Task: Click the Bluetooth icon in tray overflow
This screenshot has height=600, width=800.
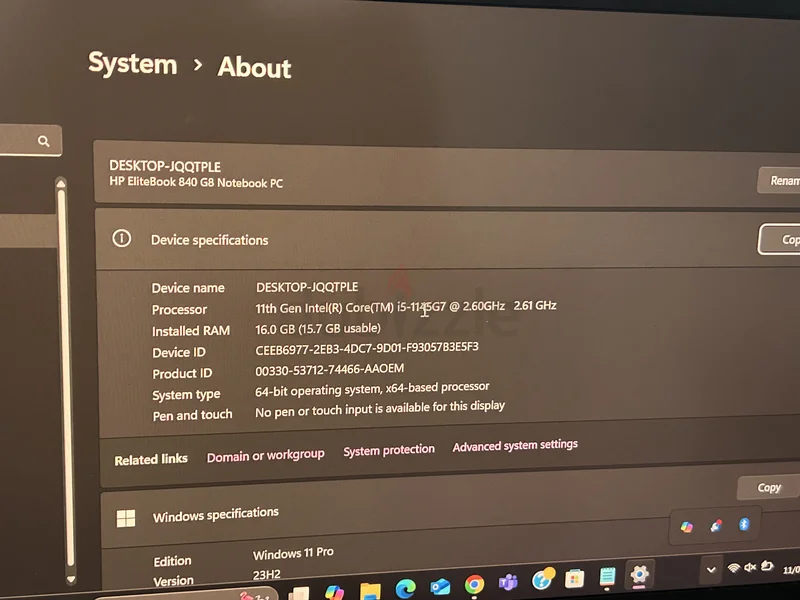Action: pyautogui.click(x=744, y=524)
